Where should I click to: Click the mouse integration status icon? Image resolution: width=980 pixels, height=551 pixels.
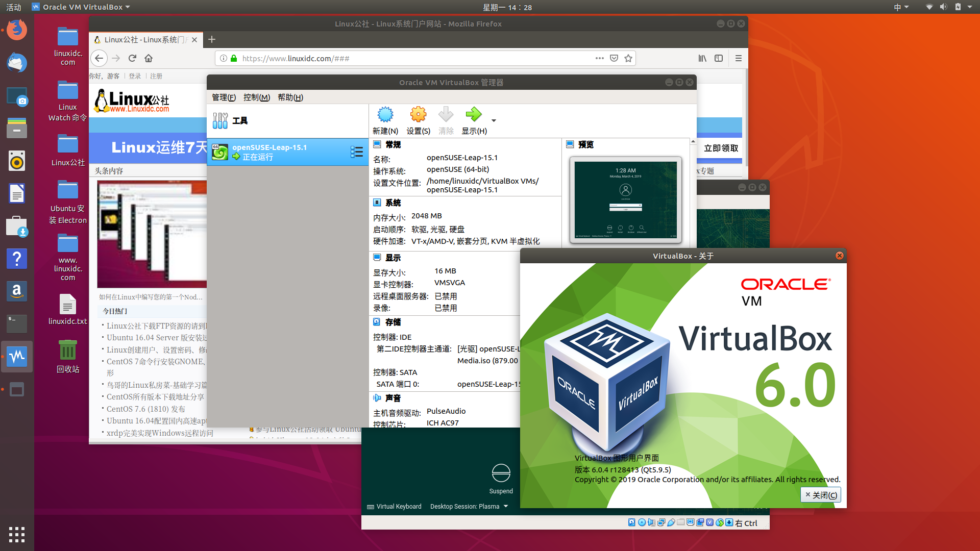[719, 522]
